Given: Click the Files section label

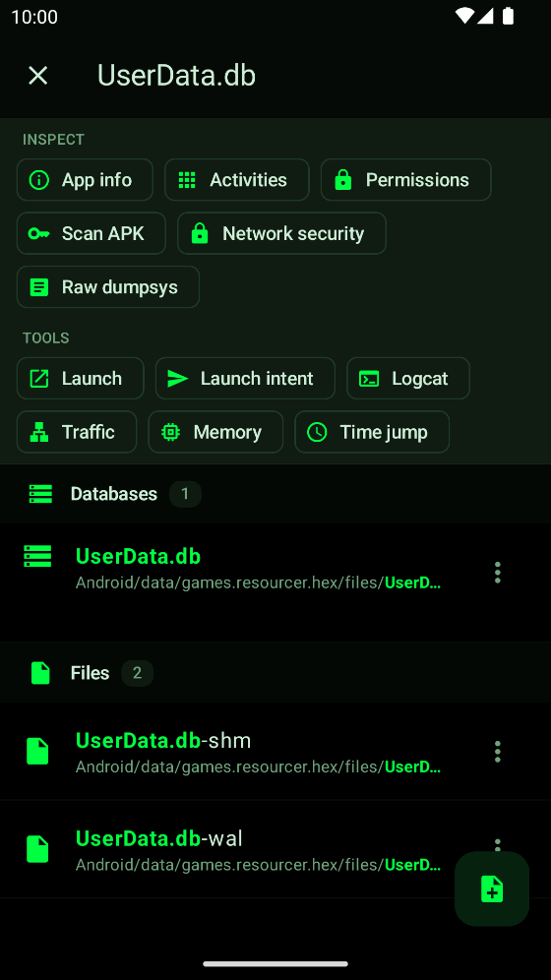Looking at the screenshot, I should tap(90, 673).
